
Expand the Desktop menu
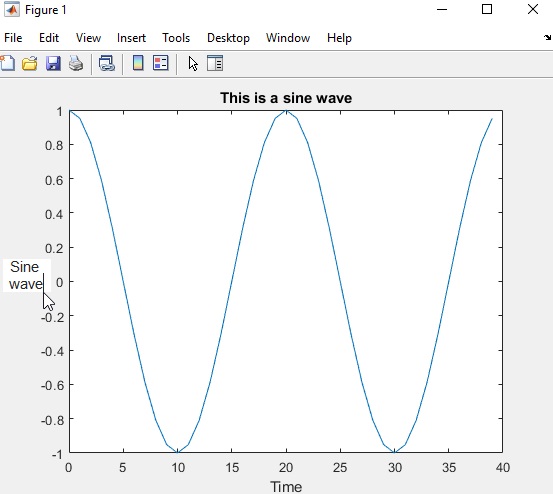click(x=228, y=38)
